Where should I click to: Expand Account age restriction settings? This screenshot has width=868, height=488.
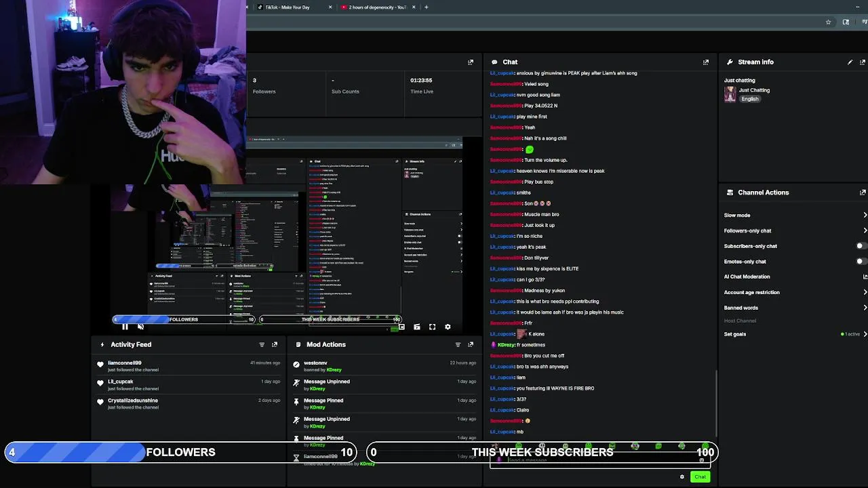click(x=865, y=292)
